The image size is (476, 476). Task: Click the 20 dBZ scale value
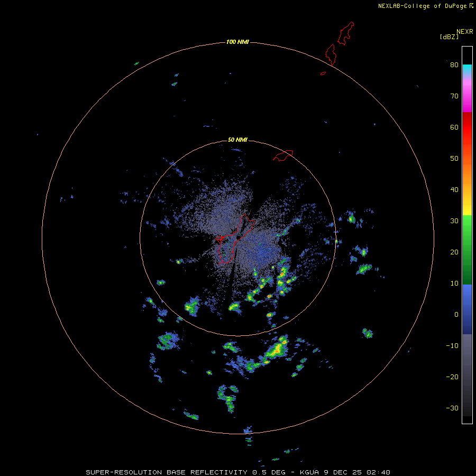pos(454,252)
